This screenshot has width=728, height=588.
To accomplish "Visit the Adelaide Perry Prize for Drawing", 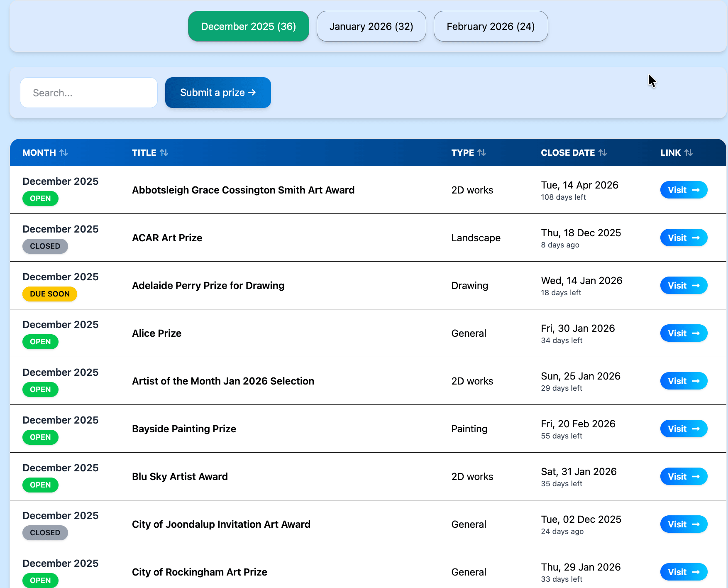I will [x=684, y=286].
